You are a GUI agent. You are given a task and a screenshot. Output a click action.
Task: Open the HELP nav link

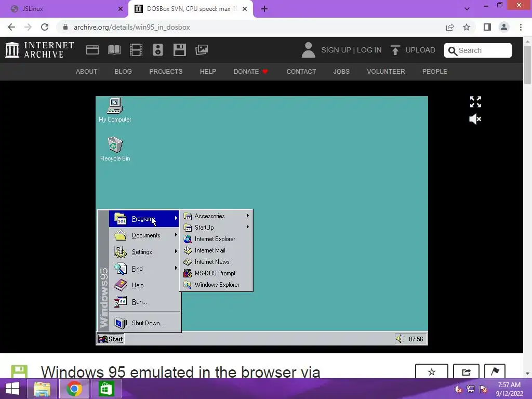208,72
